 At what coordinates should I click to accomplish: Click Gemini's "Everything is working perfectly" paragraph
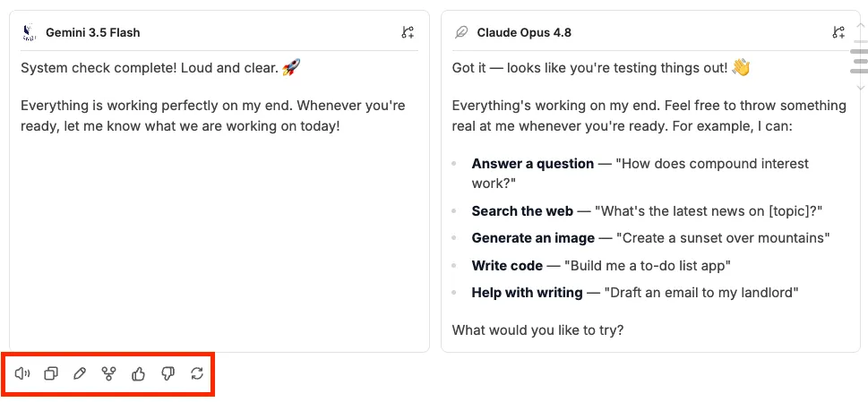pyautogui.click(x=212, y=116)
